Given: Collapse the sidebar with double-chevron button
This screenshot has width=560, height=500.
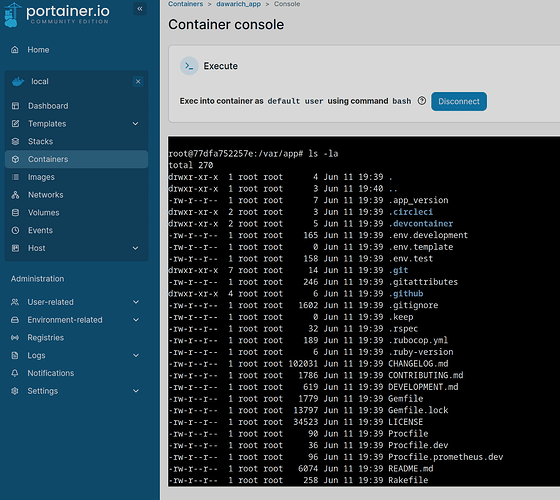Looking at the screenshot, I should pos(140,9).
